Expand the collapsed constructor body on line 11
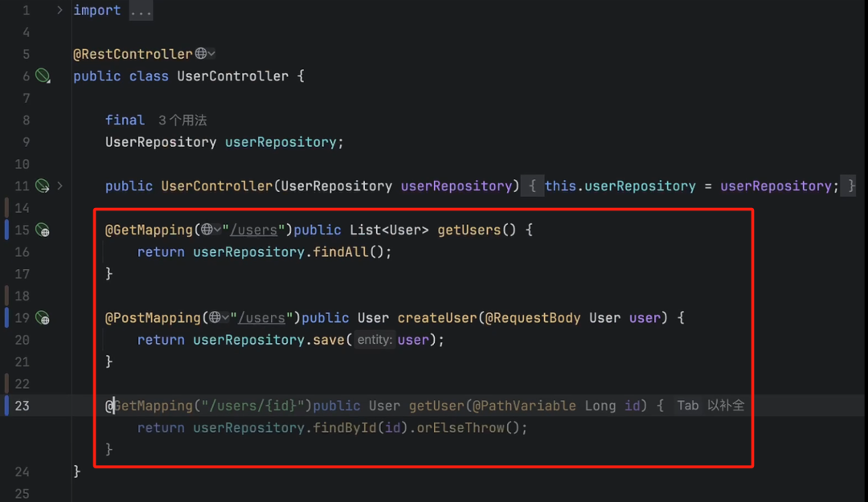Viewport: 868px width, 502px height. 59,186
